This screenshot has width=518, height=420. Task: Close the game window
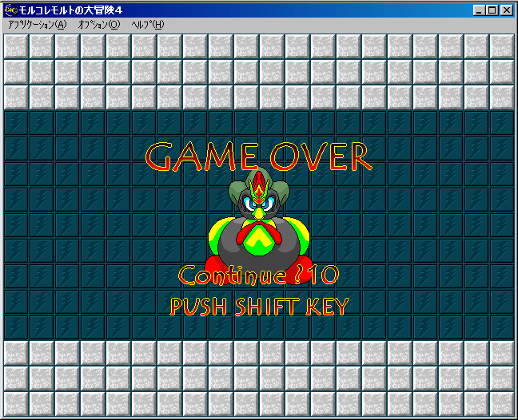[x=507, y=10]
